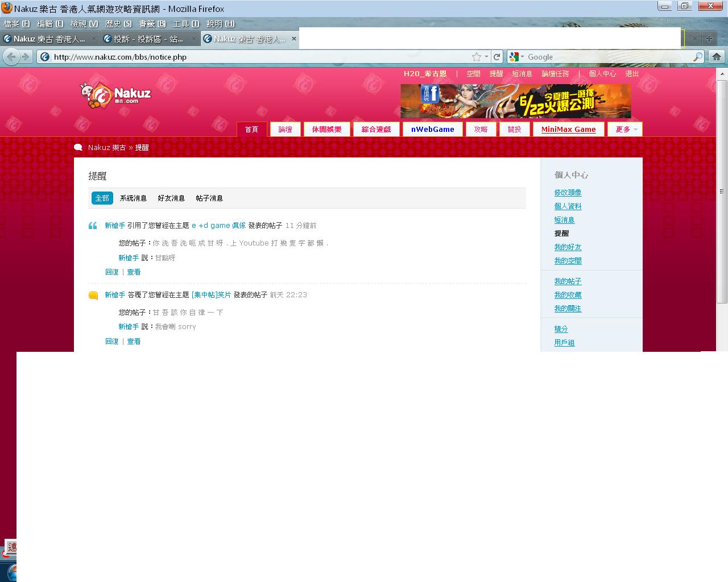Screen dimensions: 728x582
Task: Open the 說明 (H) menu
Action: 220,24
